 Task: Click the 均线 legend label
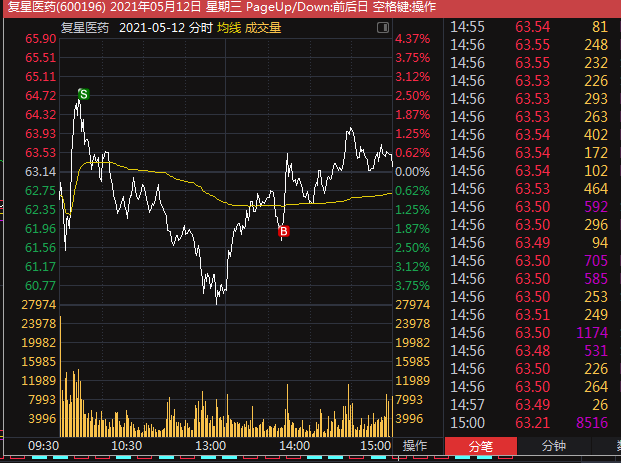click(x=229, y=28)
